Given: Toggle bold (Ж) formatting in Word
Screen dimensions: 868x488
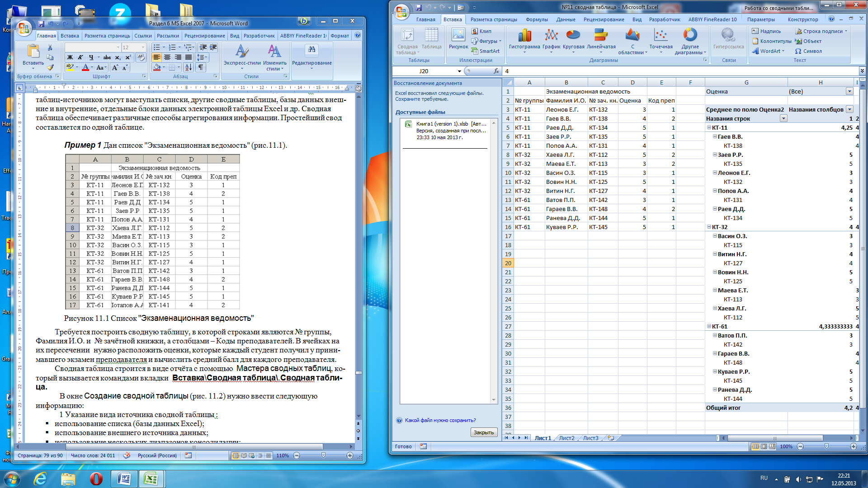Looking at the screenshot, I should 70,57.
